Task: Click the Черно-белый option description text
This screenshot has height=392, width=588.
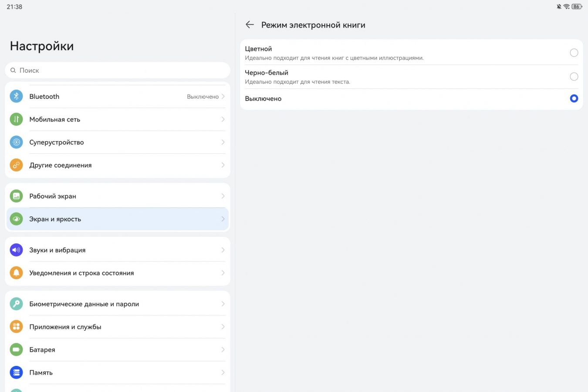Action: coord(297,82)
